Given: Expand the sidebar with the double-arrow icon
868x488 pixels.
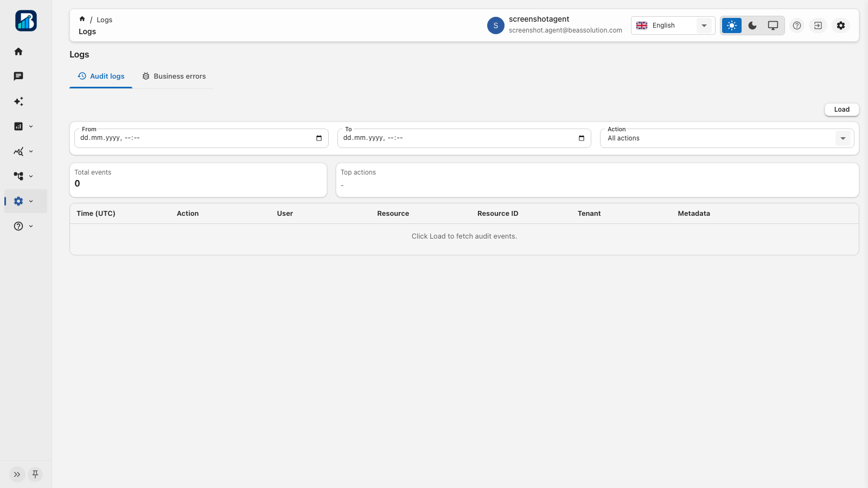Looking at the screenshot, I should (17, 474).
